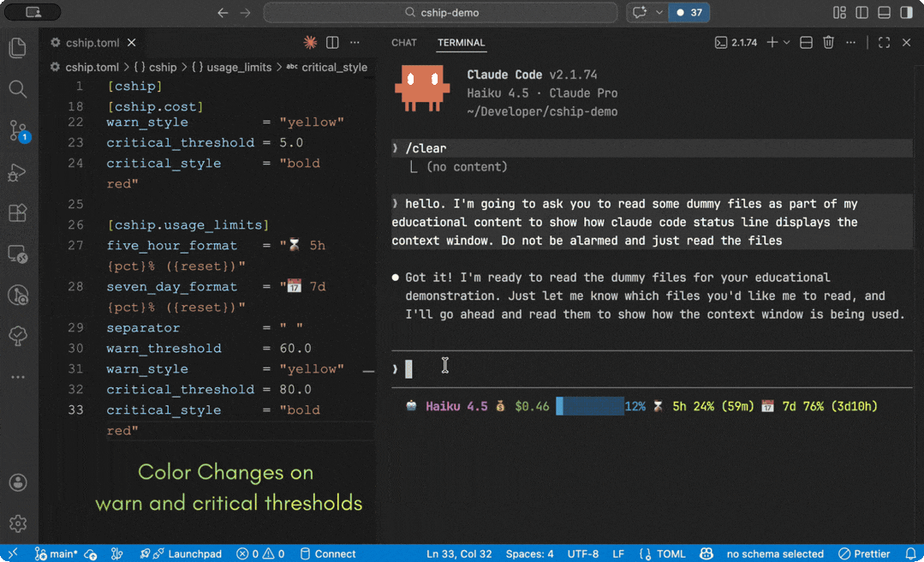
Task: Click the [cship.usage_limits] section line
Action: (188, 224)
